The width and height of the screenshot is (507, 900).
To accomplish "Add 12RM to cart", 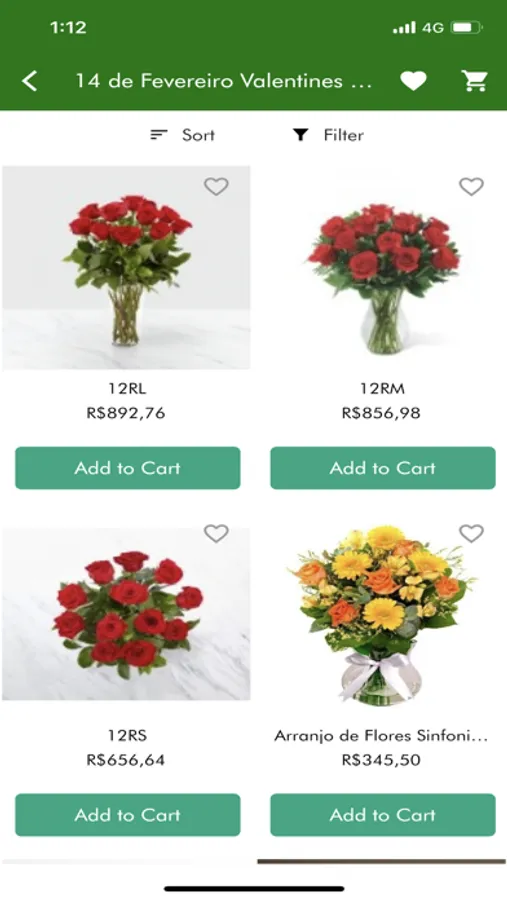I will coord(382,468).
